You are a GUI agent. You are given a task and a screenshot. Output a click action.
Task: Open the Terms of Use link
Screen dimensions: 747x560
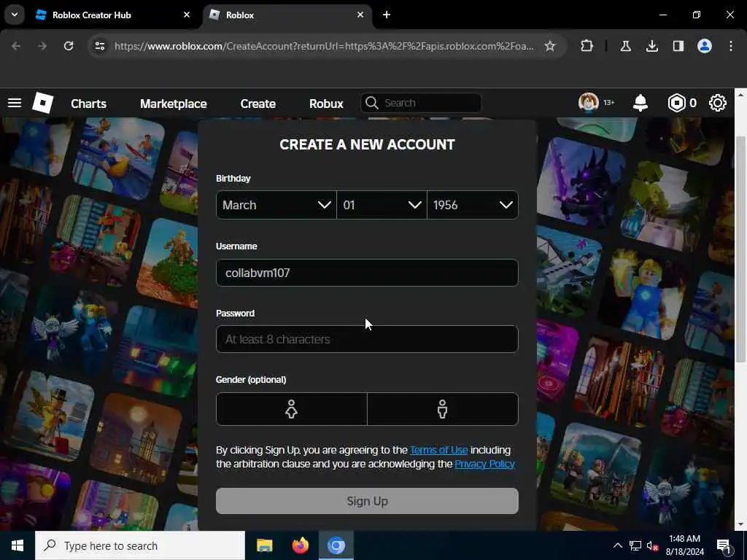pyautogui.click(x=438, y=450)
